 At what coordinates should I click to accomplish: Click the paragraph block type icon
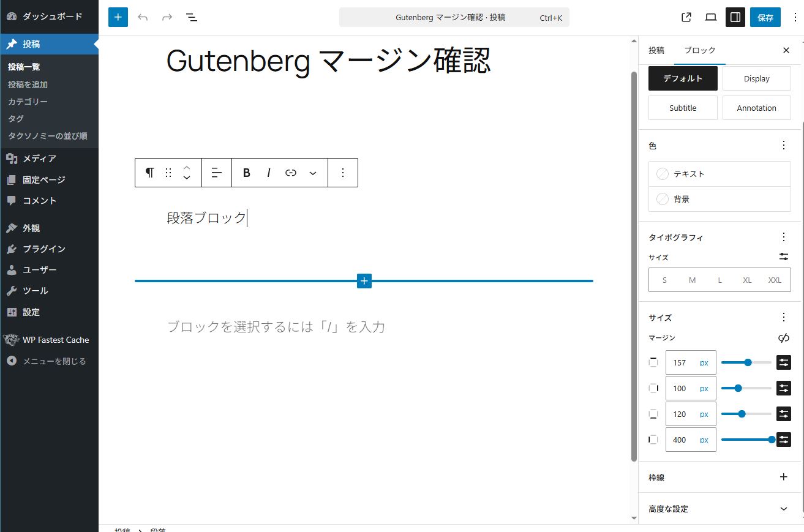(149, 173)
